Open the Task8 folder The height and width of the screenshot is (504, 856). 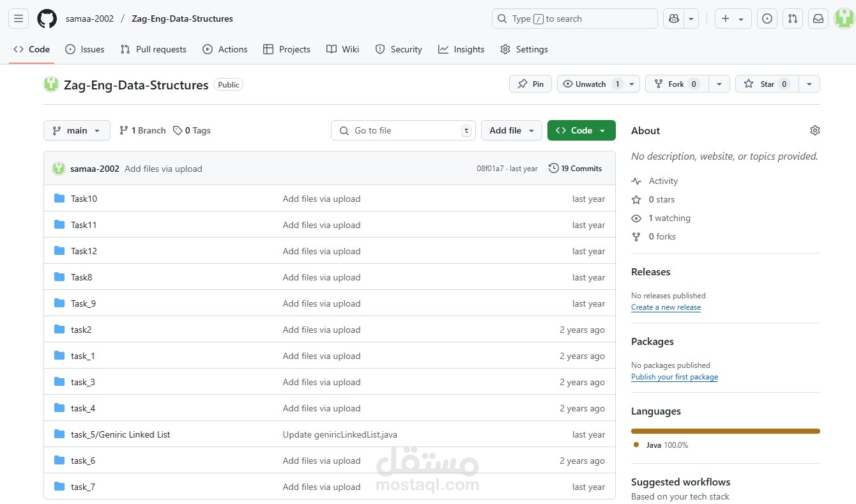pyautogui.click(x=81, y=277)
